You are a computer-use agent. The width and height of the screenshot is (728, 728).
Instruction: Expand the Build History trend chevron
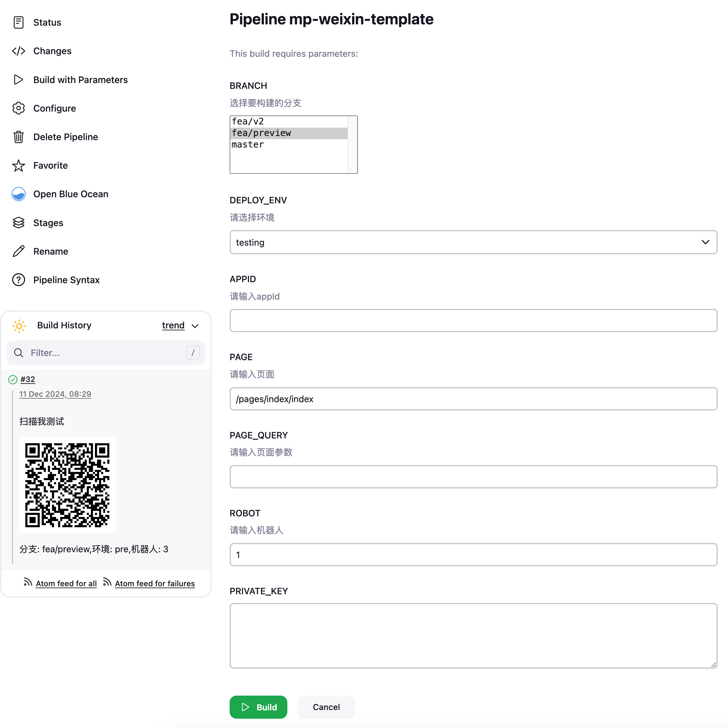[x=195, y=326]
